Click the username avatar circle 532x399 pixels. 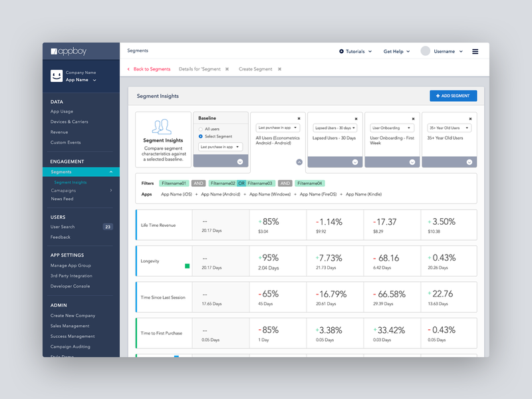(x=426, y=51)
